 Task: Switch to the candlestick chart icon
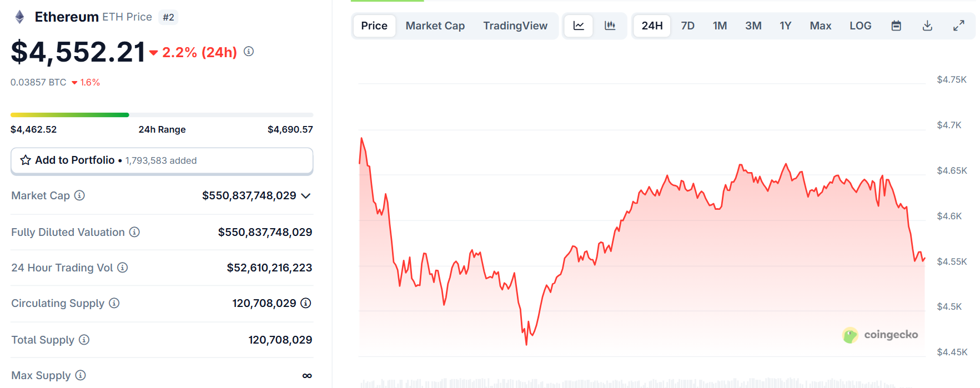(611, 26)
